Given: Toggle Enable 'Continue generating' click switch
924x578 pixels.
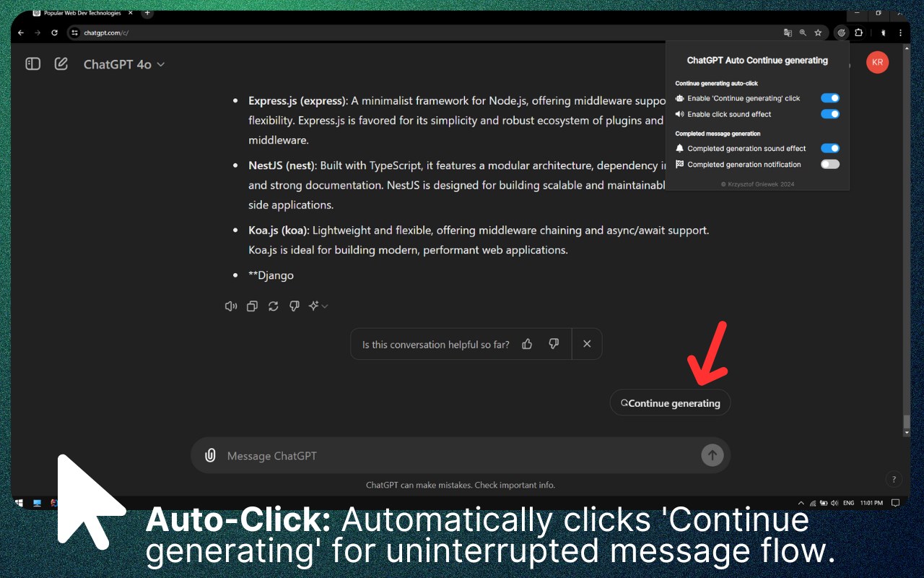Looking at the screenshot, I should [830, 98].
